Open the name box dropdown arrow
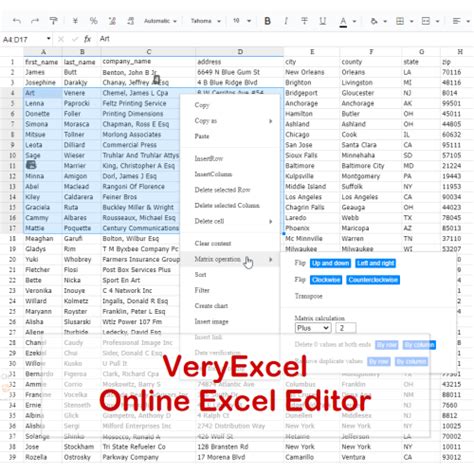 [x=49, y=39]
